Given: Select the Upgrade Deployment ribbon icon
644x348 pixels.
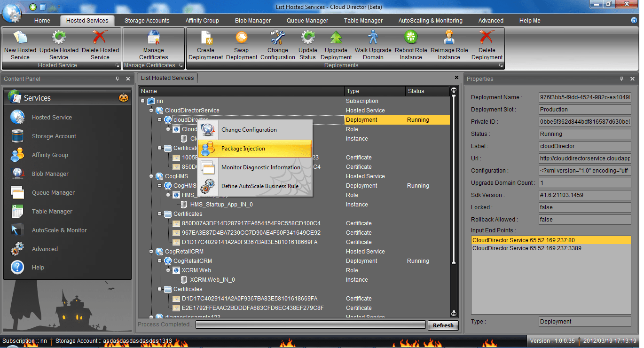Looking at the screenshot, I should 336,38.
